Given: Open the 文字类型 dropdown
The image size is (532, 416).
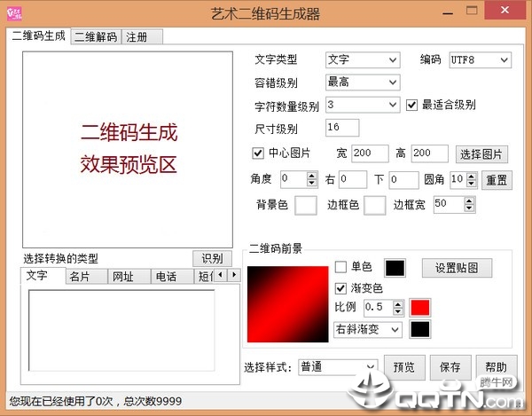Looking at the screenshot, I should [363, 60].
